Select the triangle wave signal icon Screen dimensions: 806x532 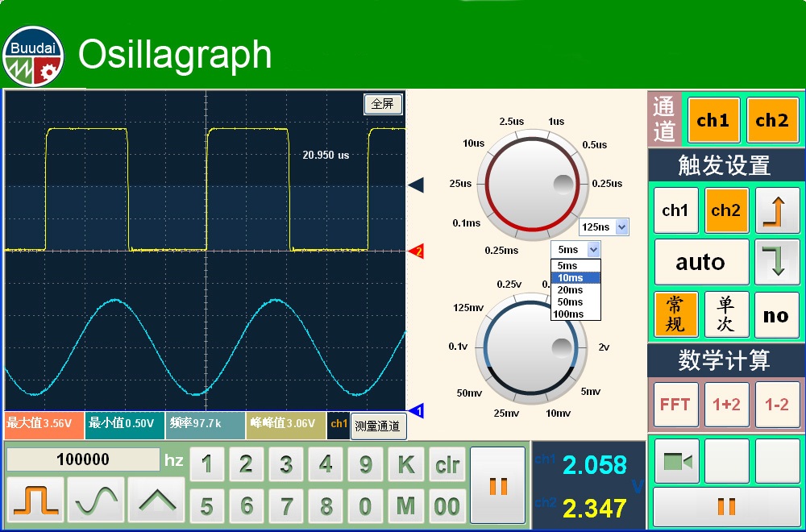156,500
